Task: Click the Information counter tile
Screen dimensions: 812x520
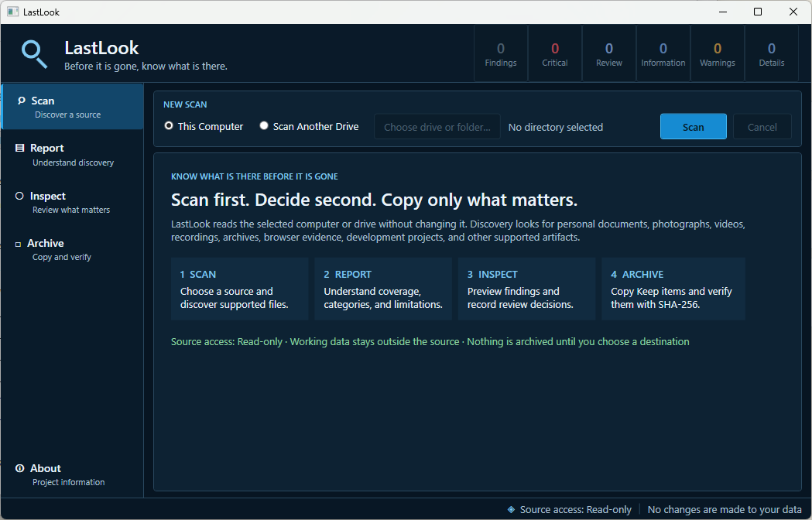Action: 663,54
